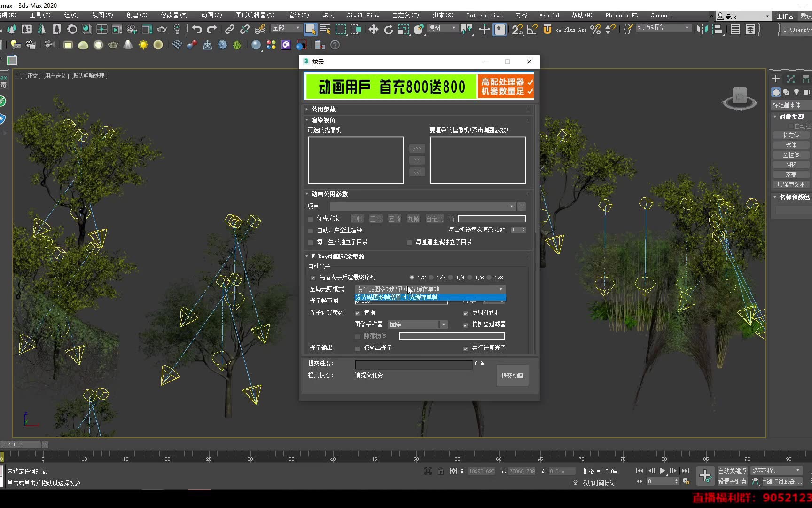Click the colored dots palette icon
Viewport: 812px width, 508px height.
coord(271,45)
